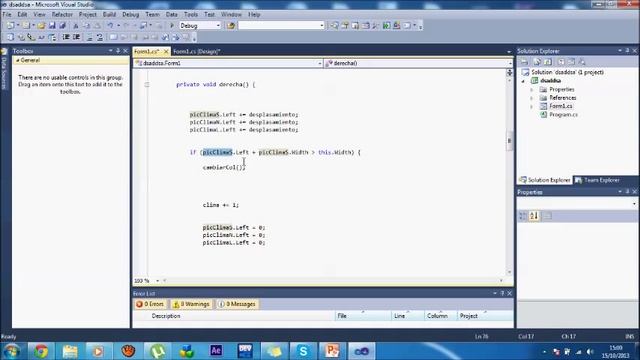This screenshot has width=640, height=360.
Task: Click the Increase line indent icon
Action: 76,37
